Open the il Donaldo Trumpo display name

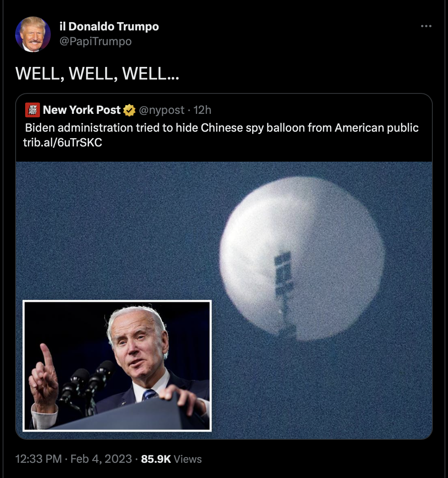tap(109, 27)
